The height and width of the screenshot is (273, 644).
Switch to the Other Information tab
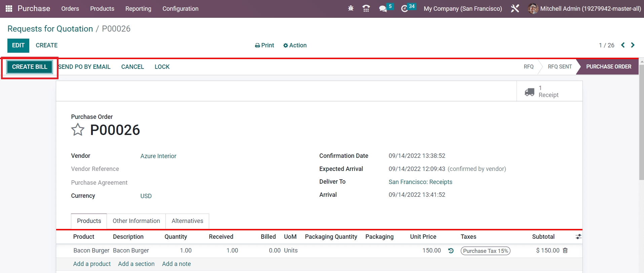136,221
